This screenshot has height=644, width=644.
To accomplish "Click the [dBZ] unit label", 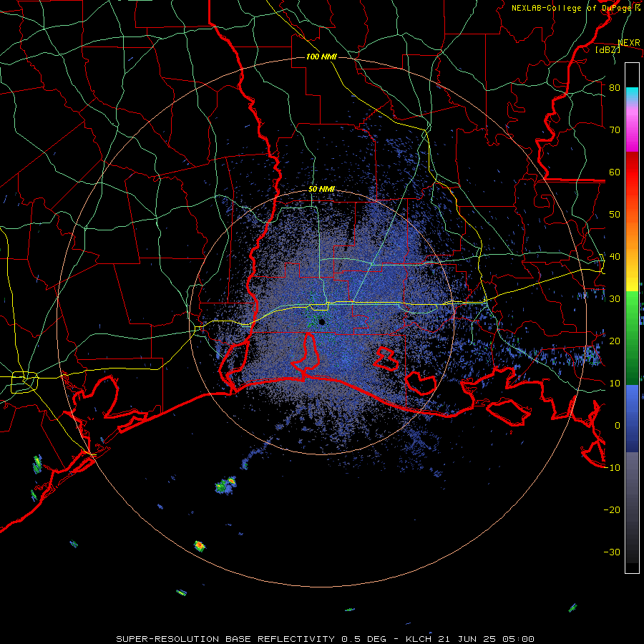I will coord(608,49).
